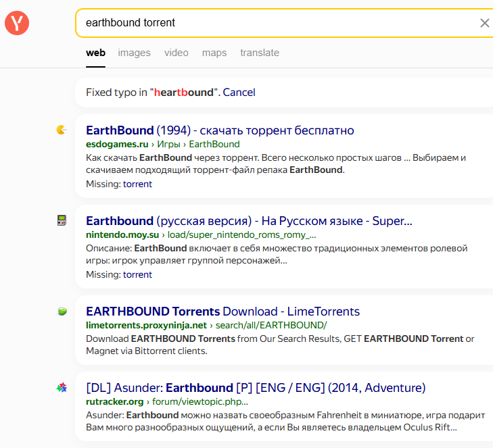Clear the search query with the X icon
The image size is (493, 448).
pyautogui.click(x=484, y=23)
